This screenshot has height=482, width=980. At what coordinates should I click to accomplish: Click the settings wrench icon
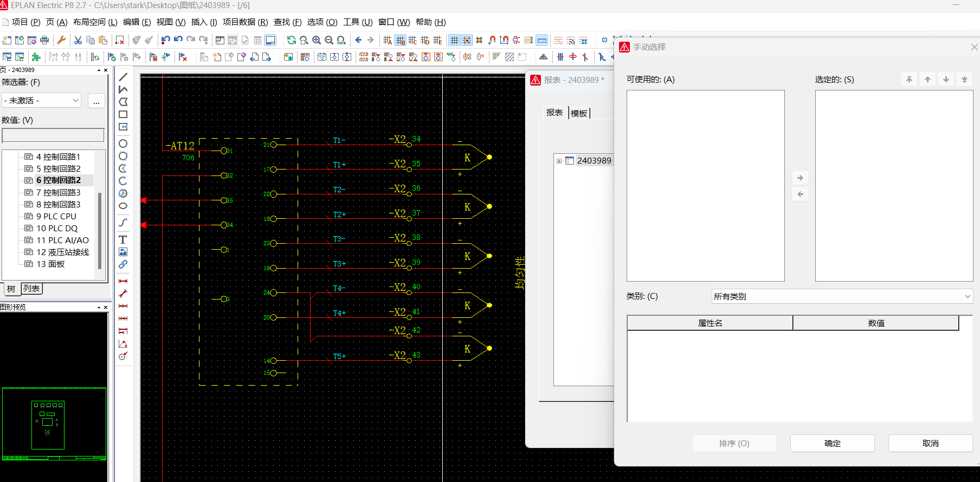[x=61, y=40]
